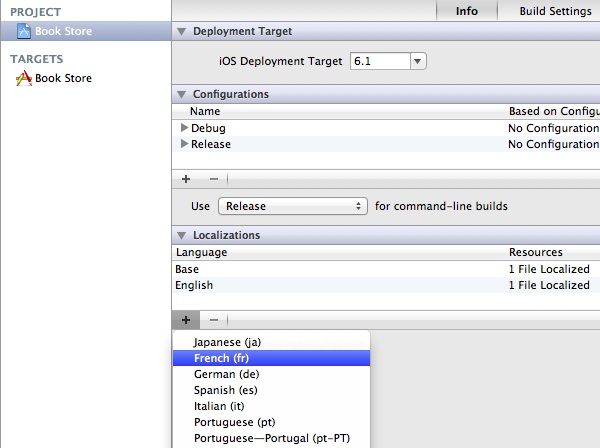Click plus button under Localizations
Viewport: 600px width, 448px height.
click(185, 320)
